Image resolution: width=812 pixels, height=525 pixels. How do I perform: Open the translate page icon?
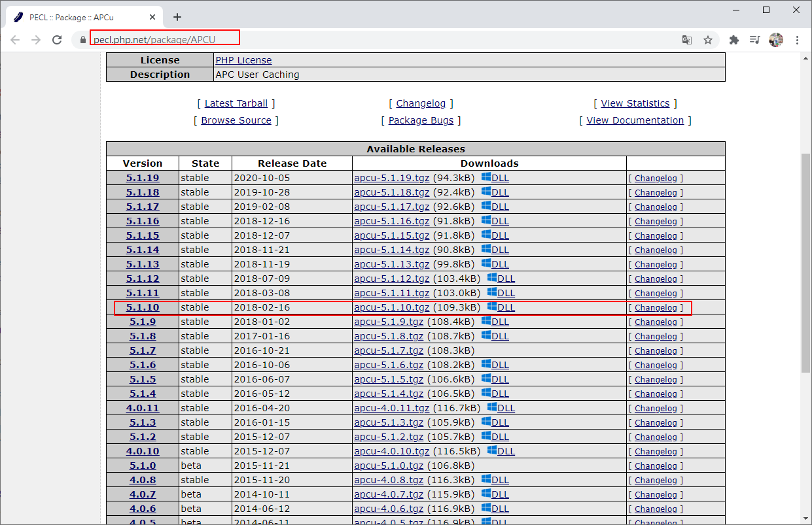point(687,40)
